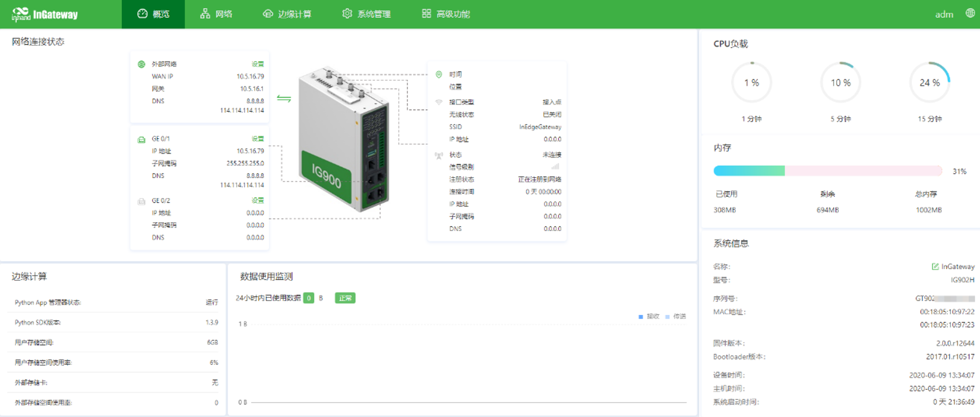Open the 边缘计算 edge computing menu
The image size is (980, 417).
[287, 14]
